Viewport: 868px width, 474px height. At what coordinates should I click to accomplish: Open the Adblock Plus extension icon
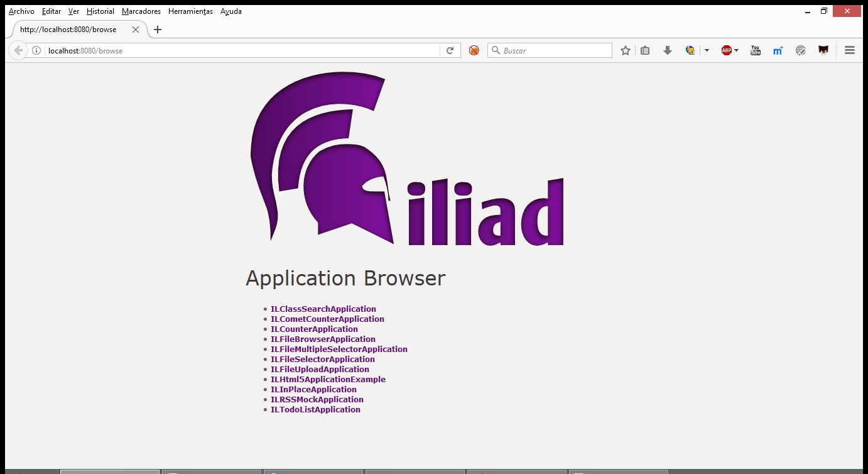click(728, 50)
